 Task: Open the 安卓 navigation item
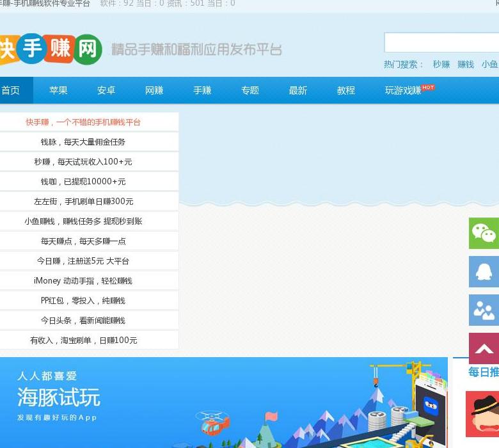106,90
